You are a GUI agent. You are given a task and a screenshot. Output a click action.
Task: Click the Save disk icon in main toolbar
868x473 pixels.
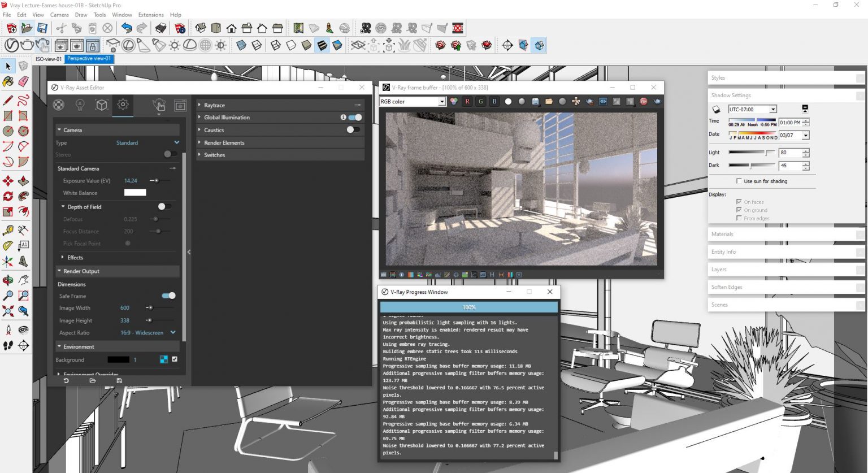point(42,28)
